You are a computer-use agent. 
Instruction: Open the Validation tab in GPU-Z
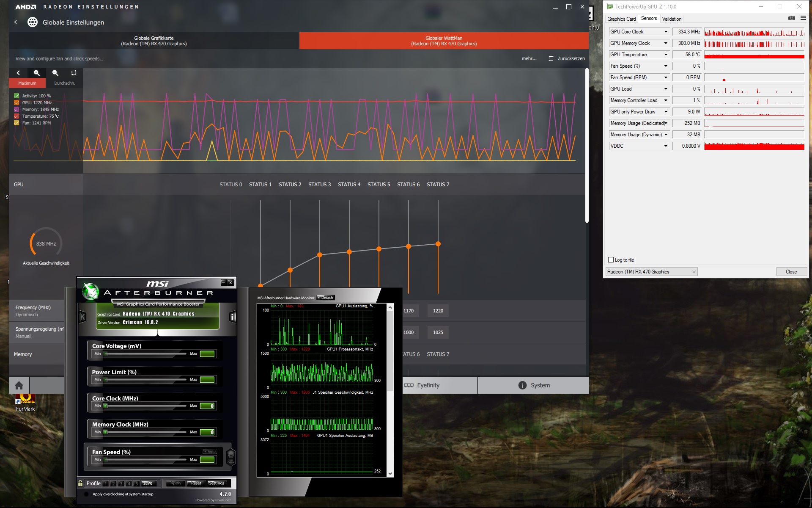pyautogui.click(x=672, y=19)
